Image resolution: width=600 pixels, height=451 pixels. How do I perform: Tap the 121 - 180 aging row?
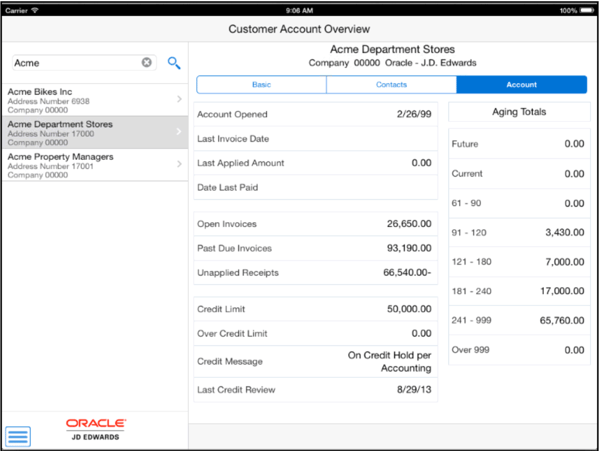(x=519, y=262)
